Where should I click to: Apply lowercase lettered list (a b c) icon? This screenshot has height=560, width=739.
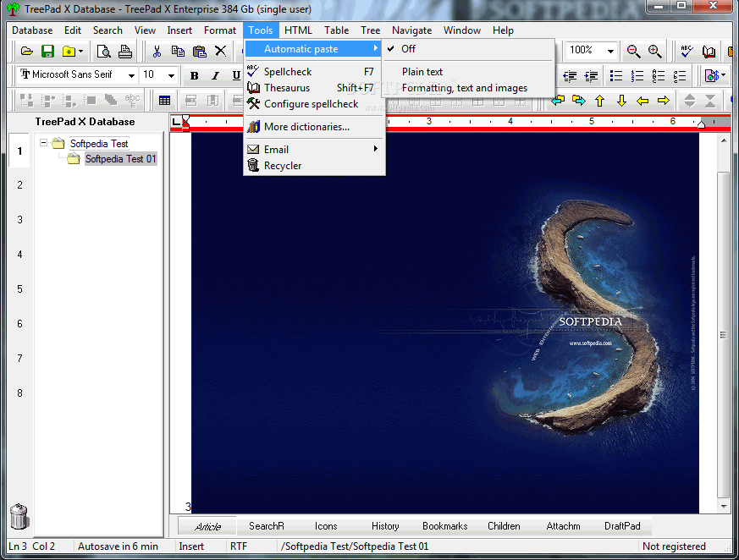[680, 75]
